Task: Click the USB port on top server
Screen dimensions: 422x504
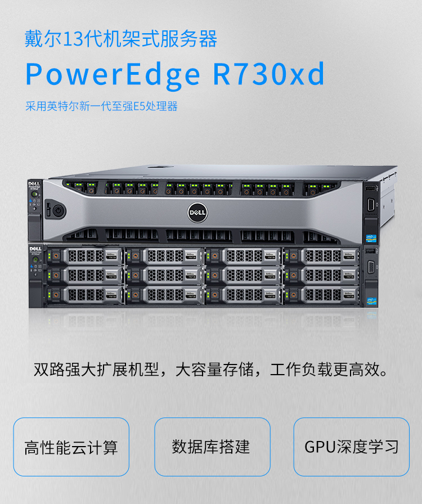Action: (371, 188)
